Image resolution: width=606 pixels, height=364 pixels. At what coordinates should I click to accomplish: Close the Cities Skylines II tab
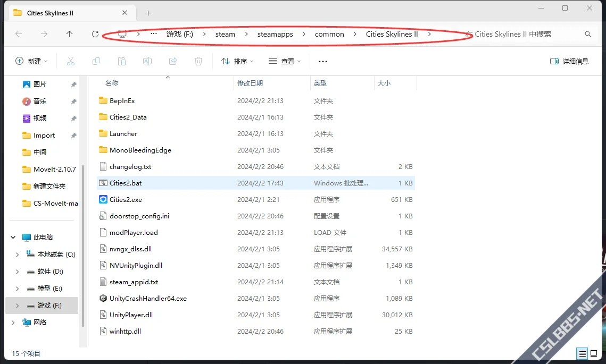125,13
